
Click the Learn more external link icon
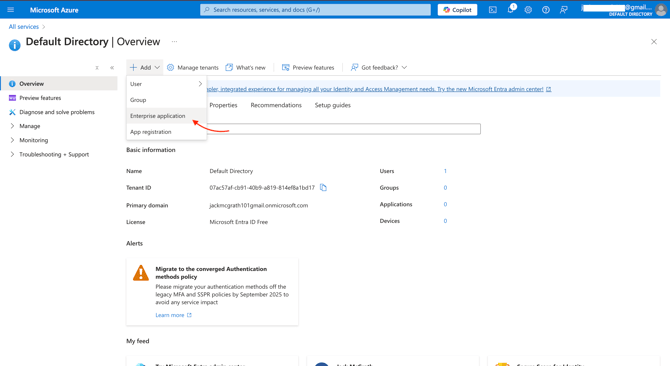(189, 315)
